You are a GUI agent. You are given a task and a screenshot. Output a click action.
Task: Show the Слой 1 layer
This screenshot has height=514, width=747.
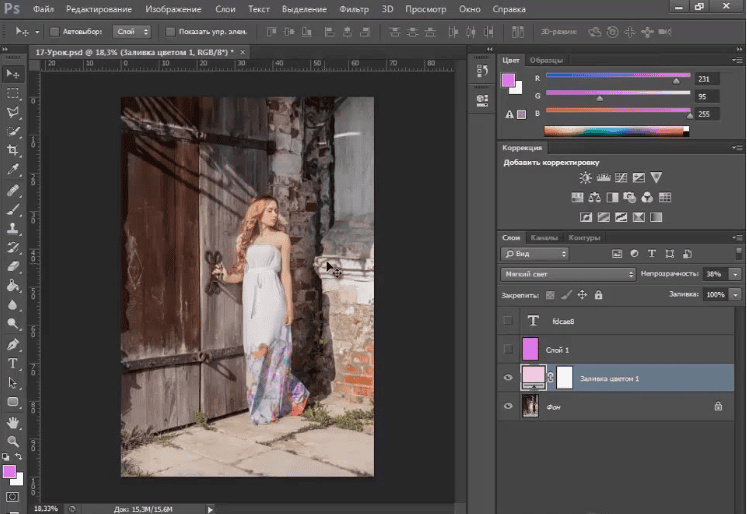(x=508, y=349)
